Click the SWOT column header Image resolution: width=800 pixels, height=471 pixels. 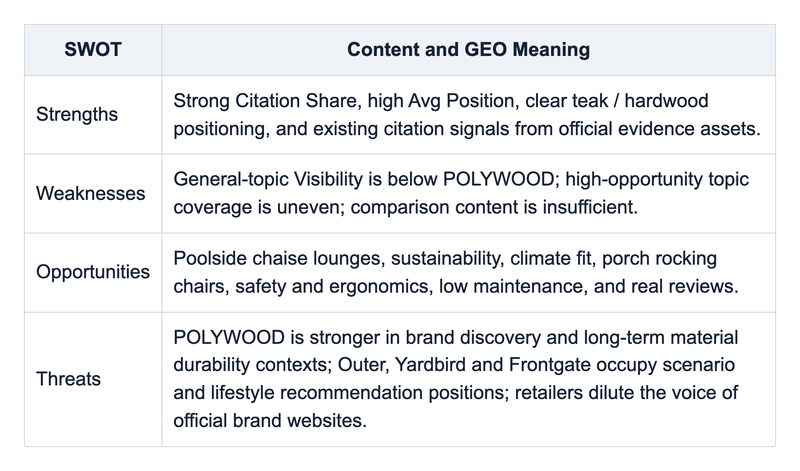tap(93, 49)
